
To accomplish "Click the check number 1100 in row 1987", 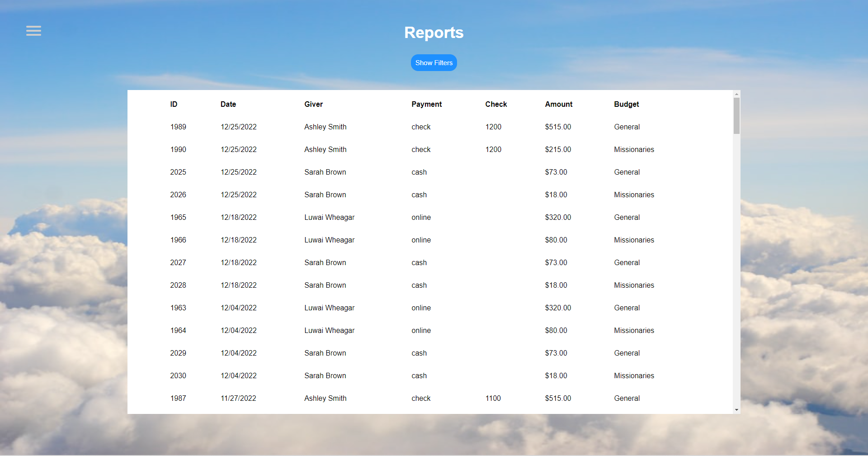I will (x=493, y=398).
